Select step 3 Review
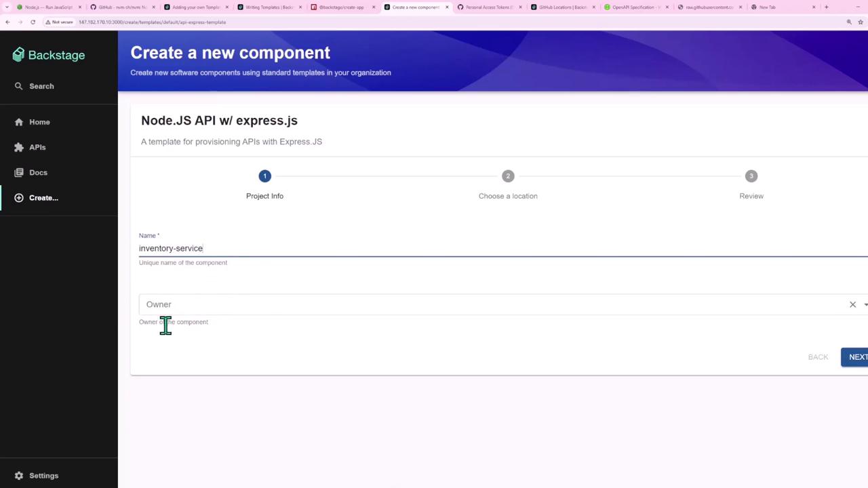The height and width of the screenshot is (488, 868). tap(751, 185)
